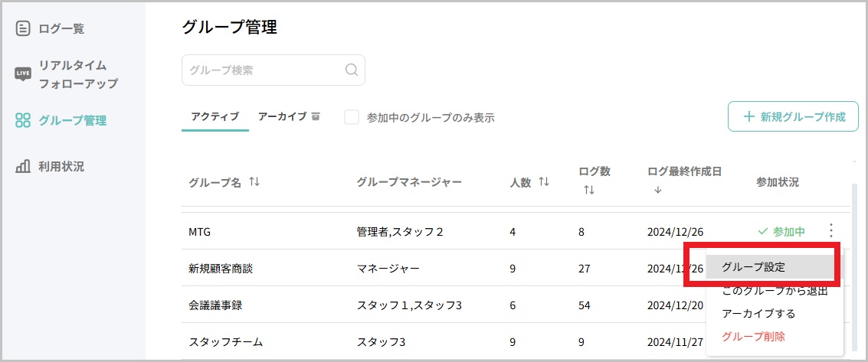The height and width of the screenshot is (362, 868).
Task: Sort by ログ数 arrows
Action: click(x=589, y=190)
